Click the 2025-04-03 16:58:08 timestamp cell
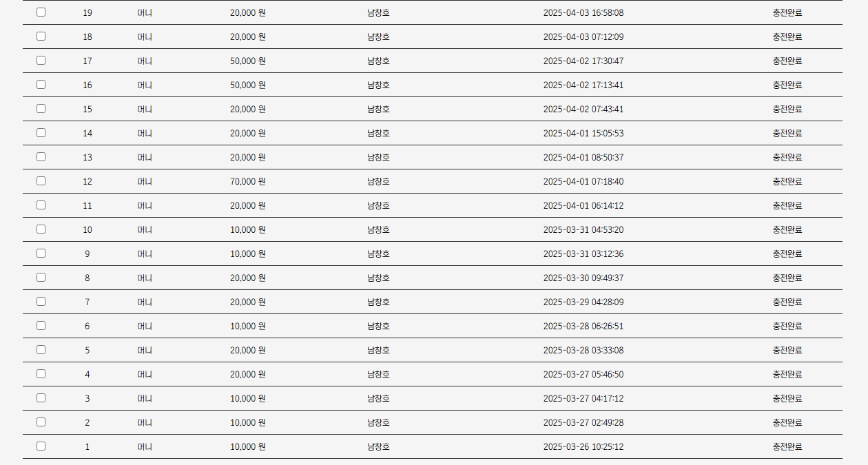The width and height of the screenshot is (868, 465). [x=583, y=13]
